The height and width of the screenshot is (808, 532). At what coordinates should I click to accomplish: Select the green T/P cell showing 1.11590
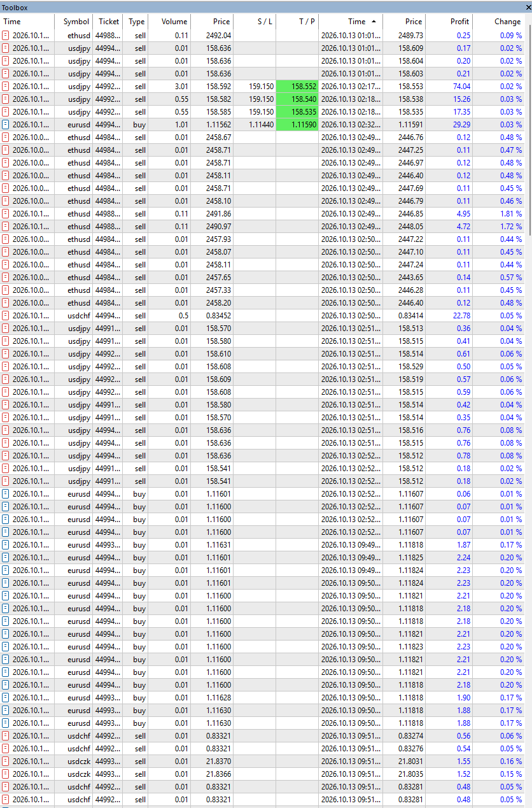point(297,125)
